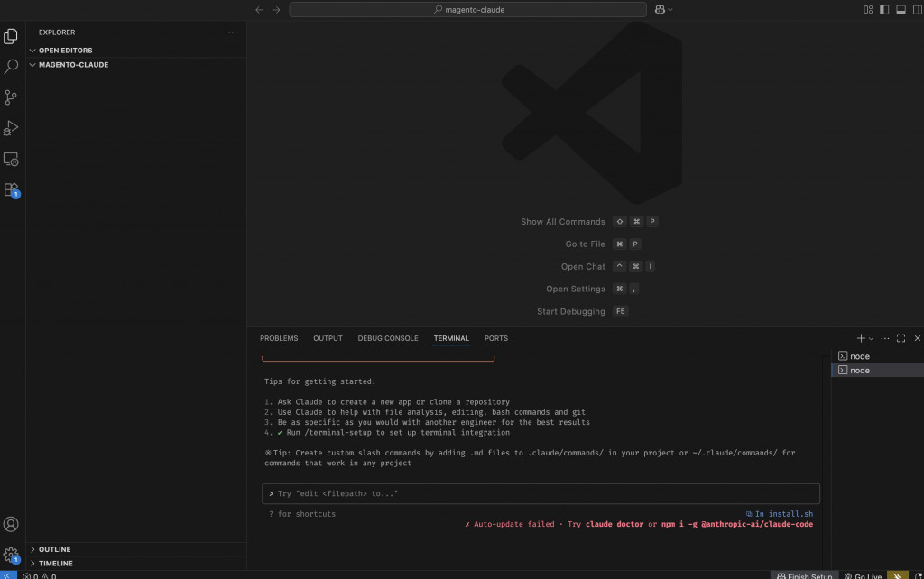This screenshot has width=924, height=579.
Task: Click the 'Run /terminal-setup' tip line
Action: 387,432
